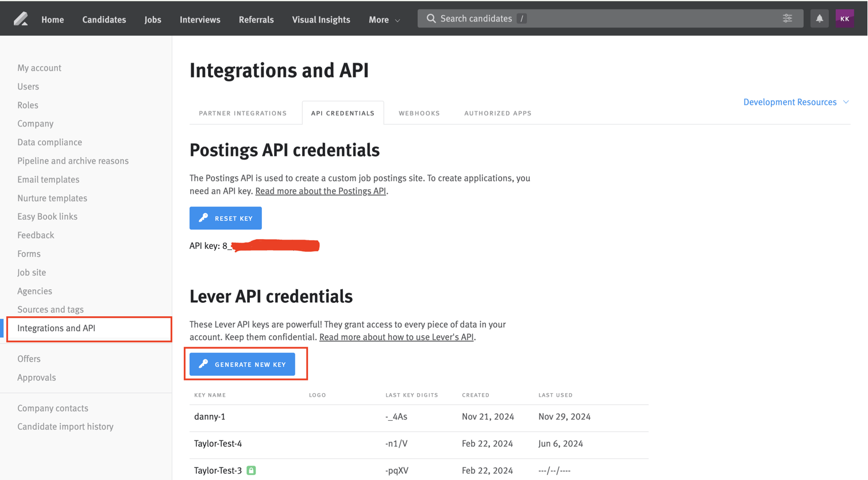Open Email templates in settings sidebar
Viewport: 868px width, 480px height.
(x=48, y=179)
